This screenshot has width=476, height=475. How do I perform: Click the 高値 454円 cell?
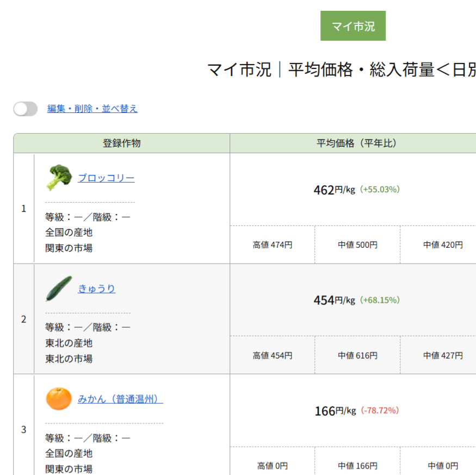(273, 355)
